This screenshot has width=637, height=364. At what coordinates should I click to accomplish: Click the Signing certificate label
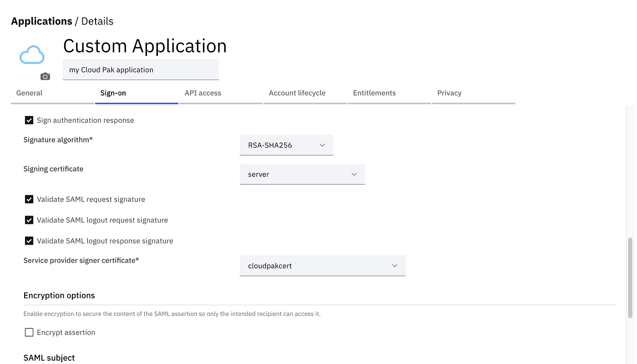pyautogui.click(x=53, y=169)
